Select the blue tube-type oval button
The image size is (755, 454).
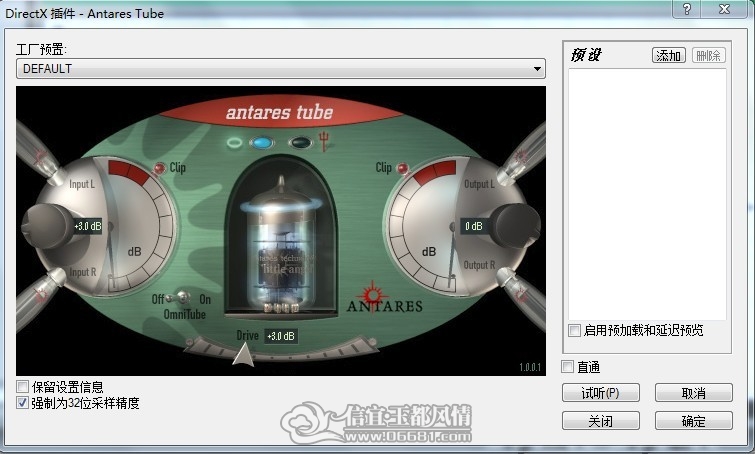pyautogui.click(x=262, y=143)
